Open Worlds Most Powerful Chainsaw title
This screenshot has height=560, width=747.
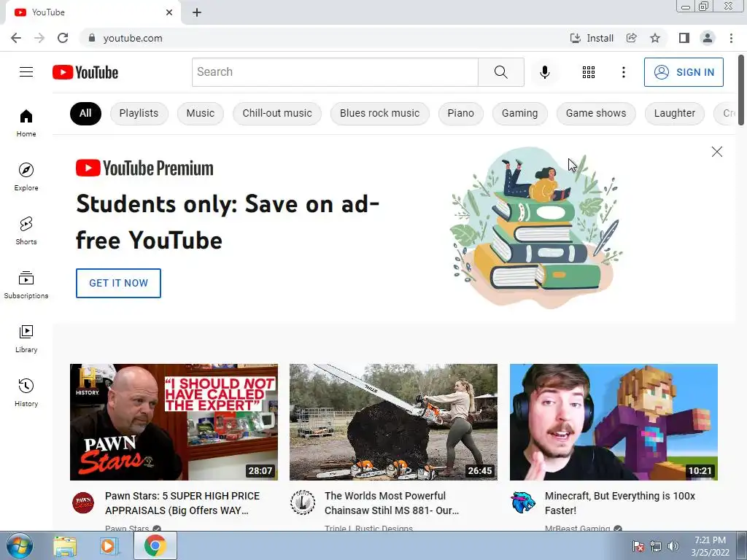392,503
